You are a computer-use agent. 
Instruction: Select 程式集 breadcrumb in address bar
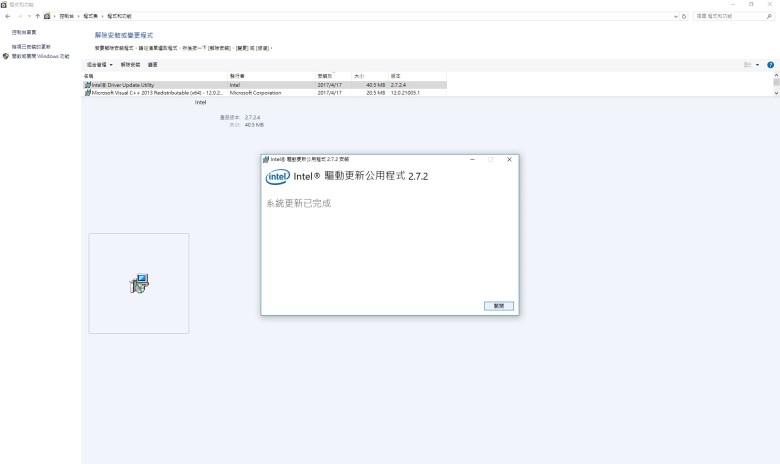(91, 16)
